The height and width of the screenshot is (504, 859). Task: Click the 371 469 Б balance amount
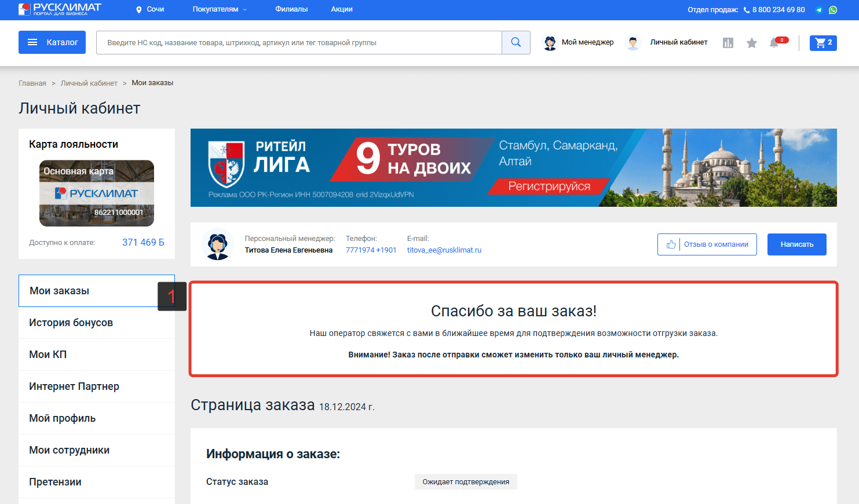(x=143, y=242)
